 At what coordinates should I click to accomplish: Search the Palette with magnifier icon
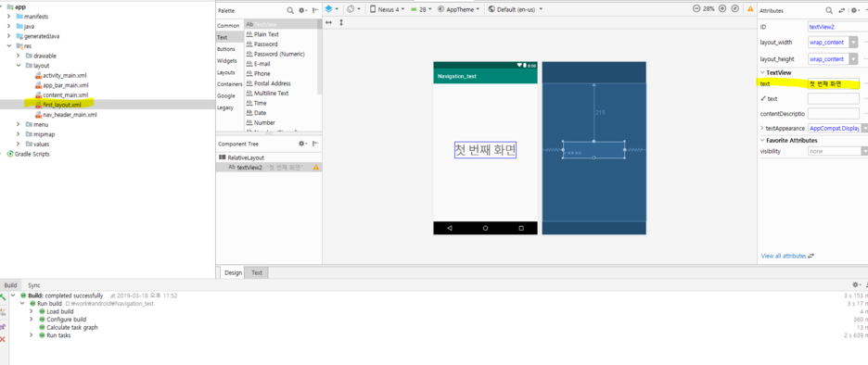290,10
